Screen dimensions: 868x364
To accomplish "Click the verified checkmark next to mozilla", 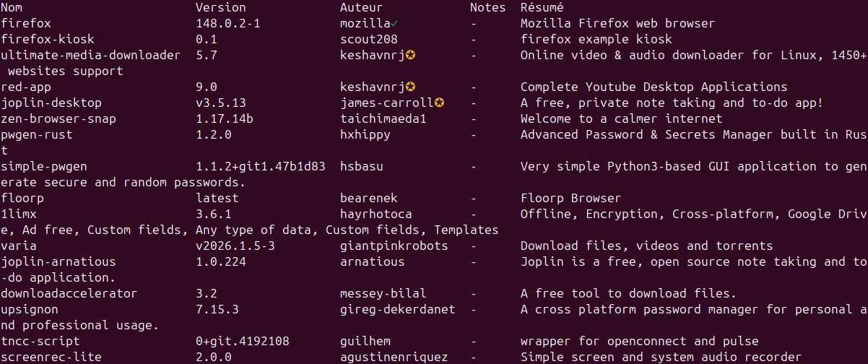I will tap(394, 23).
